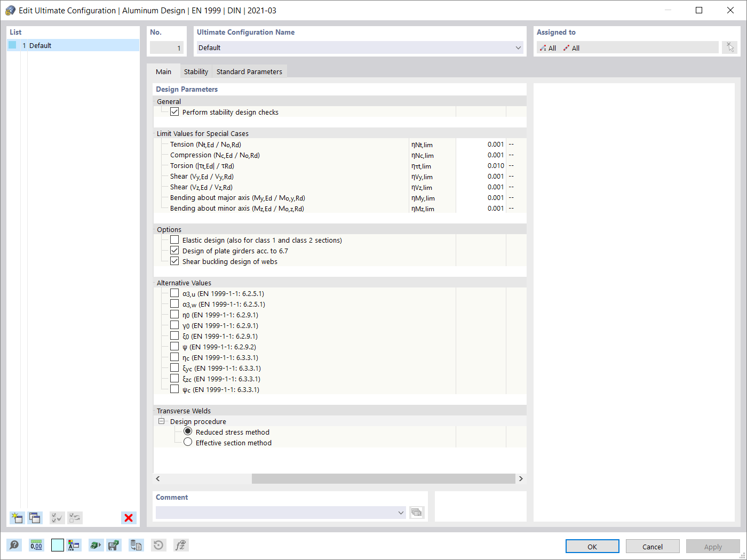The width and height of the screenshot is (747, 560).
Task: Copy the selected configuration
Action: click(x=35, y=518)
